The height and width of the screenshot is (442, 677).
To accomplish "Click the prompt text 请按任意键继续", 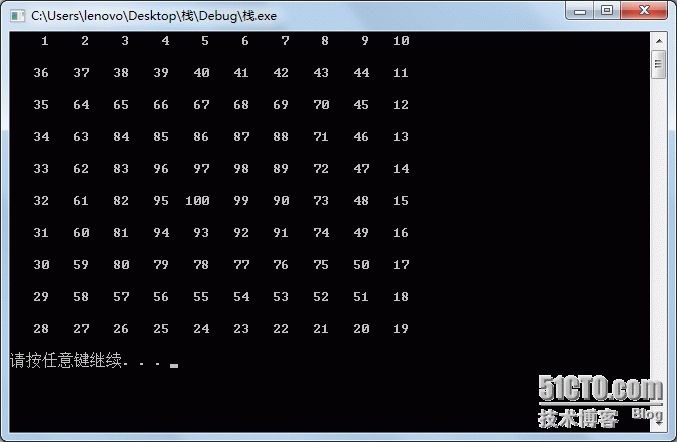I will point(66,360).
